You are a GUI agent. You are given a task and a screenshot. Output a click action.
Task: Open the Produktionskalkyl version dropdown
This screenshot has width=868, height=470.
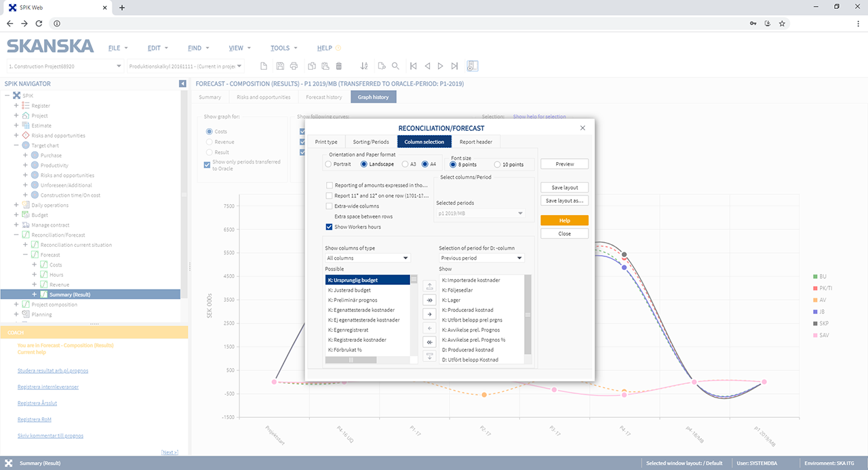tap(186, 66)
